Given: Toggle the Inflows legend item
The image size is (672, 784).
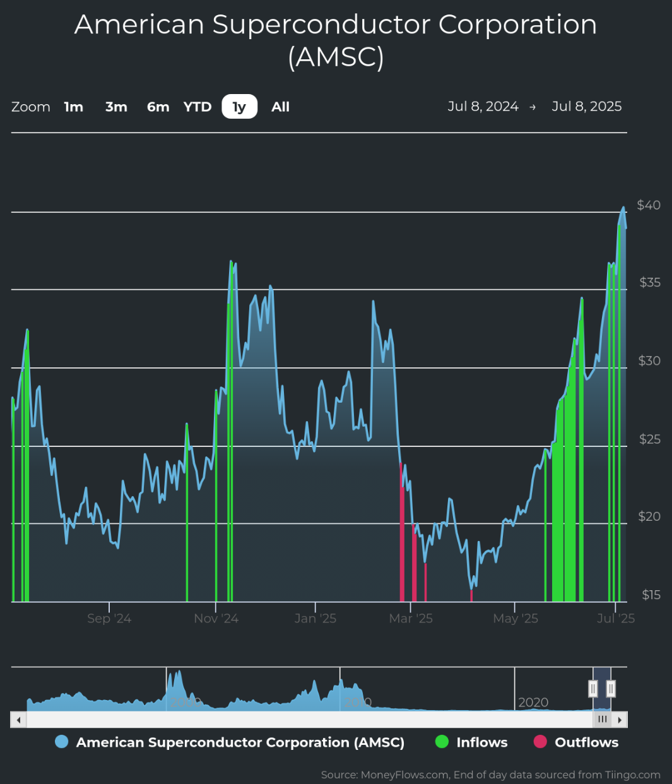Looking at the screenshot, I should [x=471, y=742].
